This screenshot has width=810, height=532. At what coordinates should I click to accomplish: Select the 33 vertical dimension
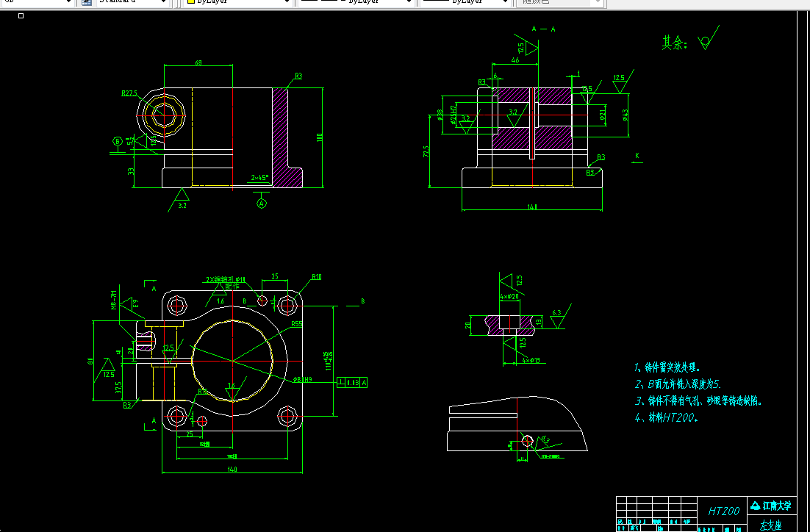click(131, 171)
